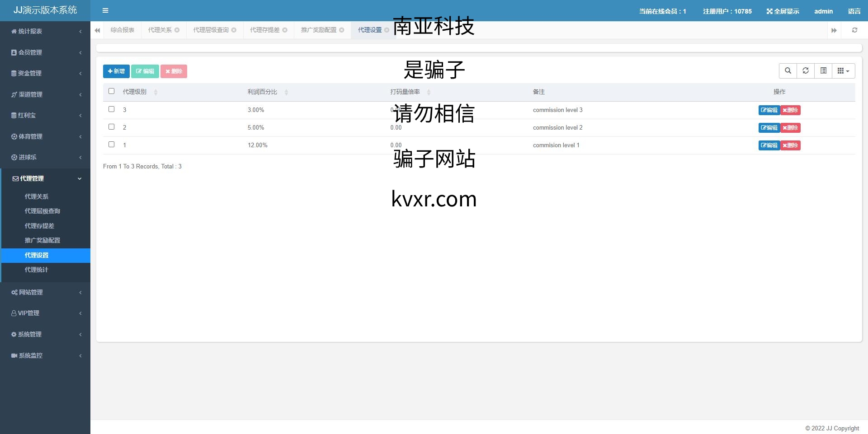Expand the 系统管理 sidebar menu
This screenshot has height=434, width=868.
click(45, 334)
